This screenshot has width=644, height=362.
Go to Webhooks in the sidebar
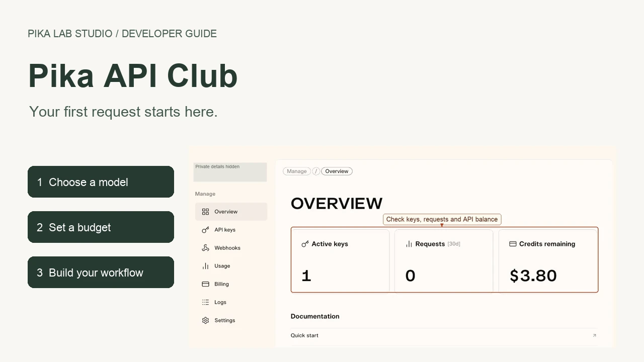231,248
